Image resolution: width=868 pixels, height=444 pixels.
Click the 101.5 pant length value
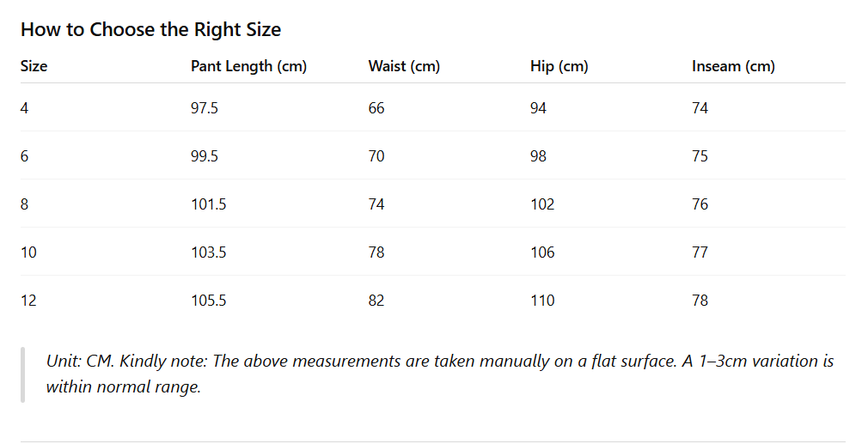207,204
